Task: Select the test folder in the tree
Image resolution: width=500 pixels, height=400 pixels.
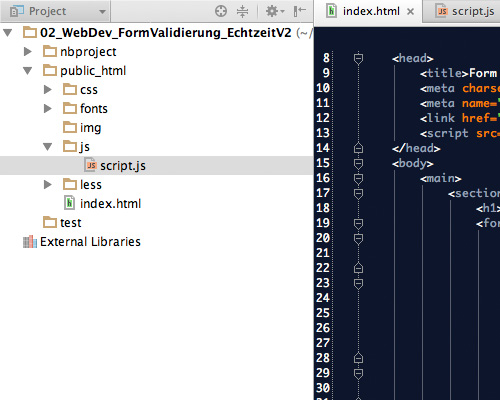Action: click(x=157, y=223)
